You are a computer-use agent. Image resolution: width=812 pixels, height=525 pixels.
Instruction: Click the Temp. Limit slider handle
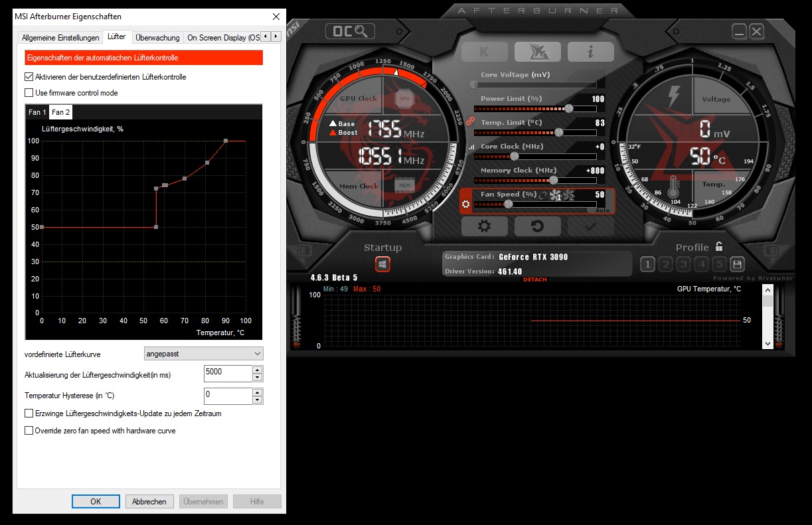tap(558, 133)
